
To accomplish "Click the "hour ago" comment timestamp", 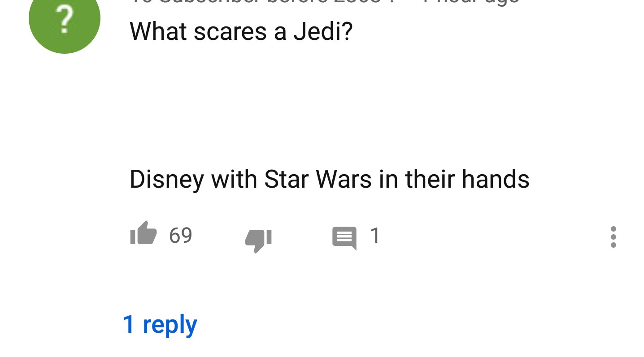I will 471,2.
